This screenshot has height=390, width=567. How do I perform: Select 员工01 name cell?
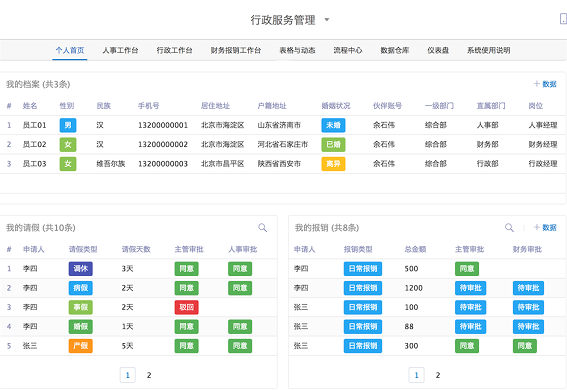[x=34, y=125]
